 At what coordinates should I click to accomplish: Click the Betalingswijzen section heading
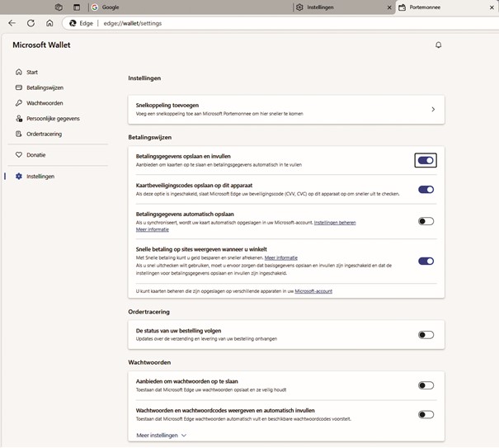click(149, 137)
